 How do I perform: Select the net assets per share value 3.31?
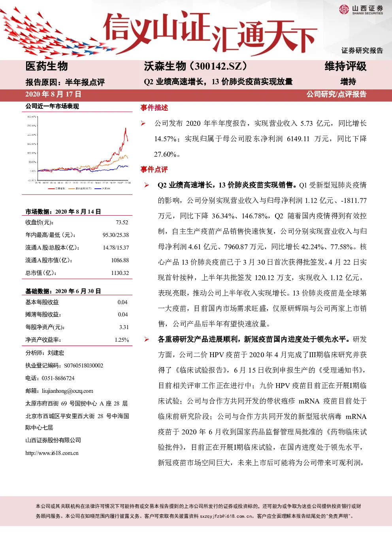124,327
